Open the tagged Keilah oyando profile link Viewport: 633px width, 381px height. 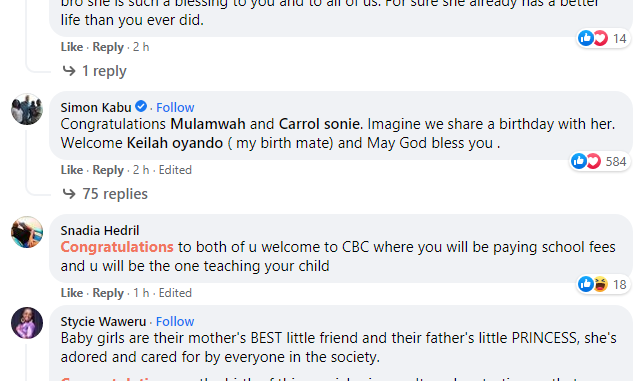175,143
